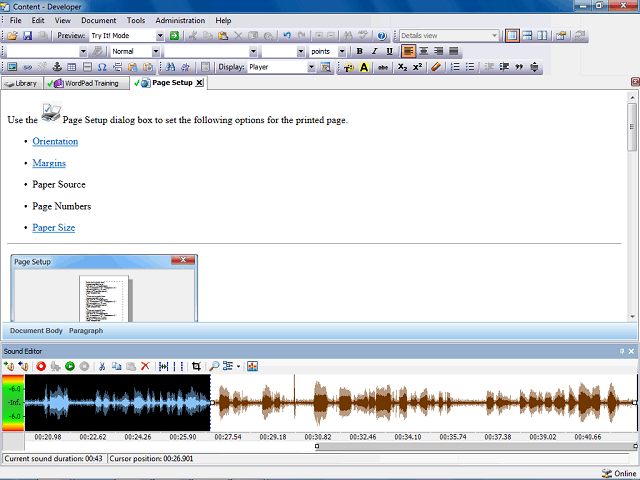Insert an image using the picture icon
640x480 pixels.
click(x=12, y=67)
